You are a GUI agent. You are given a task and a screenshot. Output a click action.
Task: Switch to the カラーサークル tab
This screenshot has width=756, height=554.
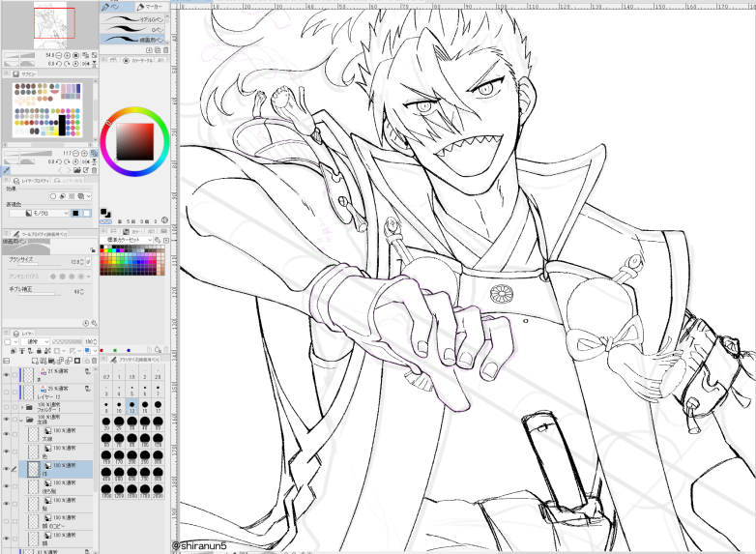coord(139,60)
